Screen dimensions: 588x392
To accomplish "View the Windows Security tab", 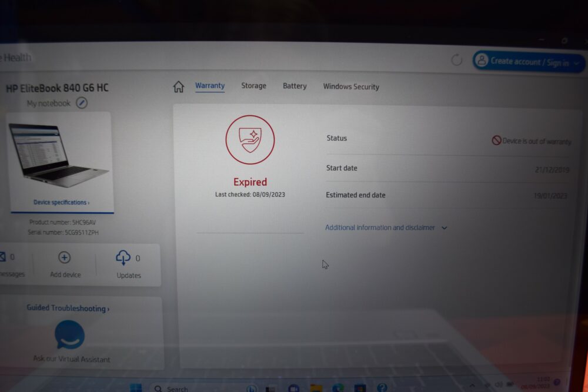I will (x=351, y=86).
